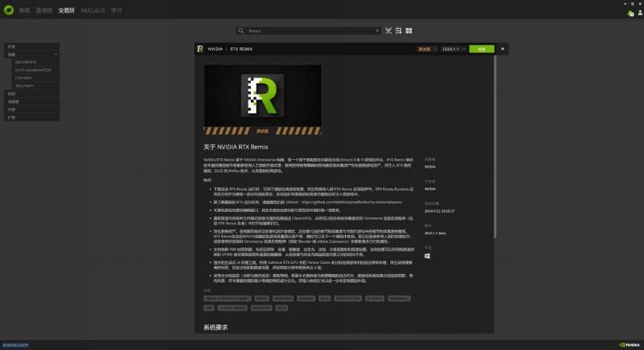Click the GAMING tag
The height and width of the screenshot is (350, 644).
click(x=306, y=299)
